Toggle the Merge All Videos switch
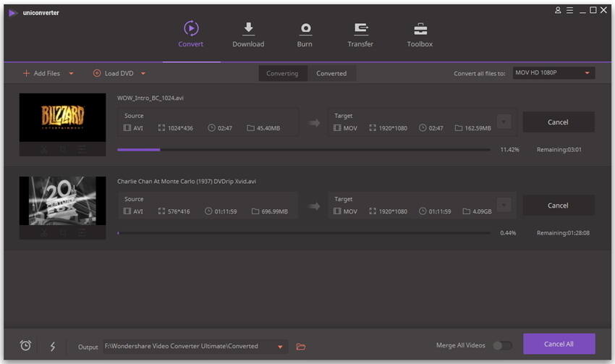 502,345
